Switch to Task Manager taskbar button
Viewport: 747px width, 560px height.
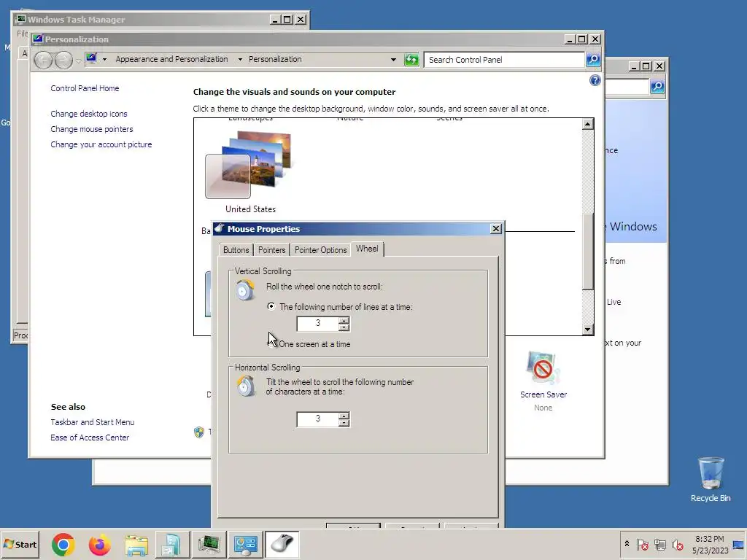(209, 545)
